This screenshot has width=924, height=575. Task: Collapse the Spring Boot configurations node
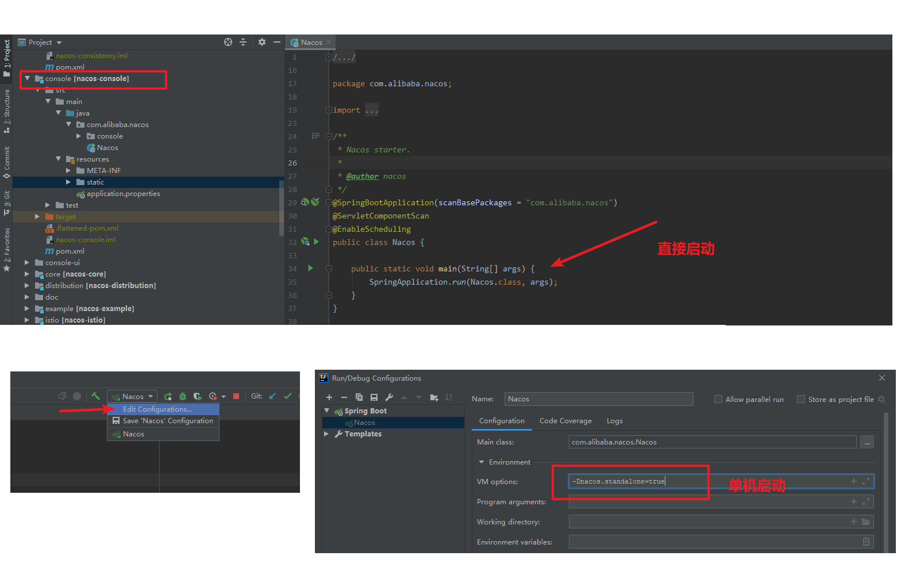tap(326, 411)
